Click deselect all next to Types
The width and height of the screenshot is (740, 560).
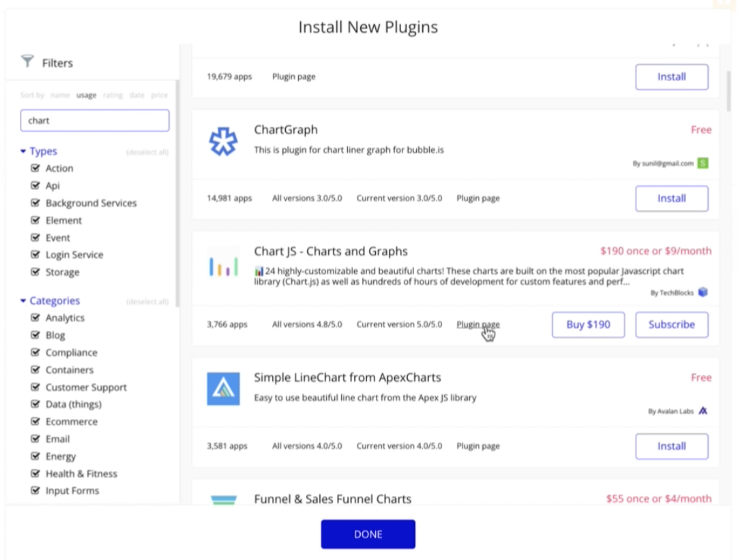[x=147, y=153]
